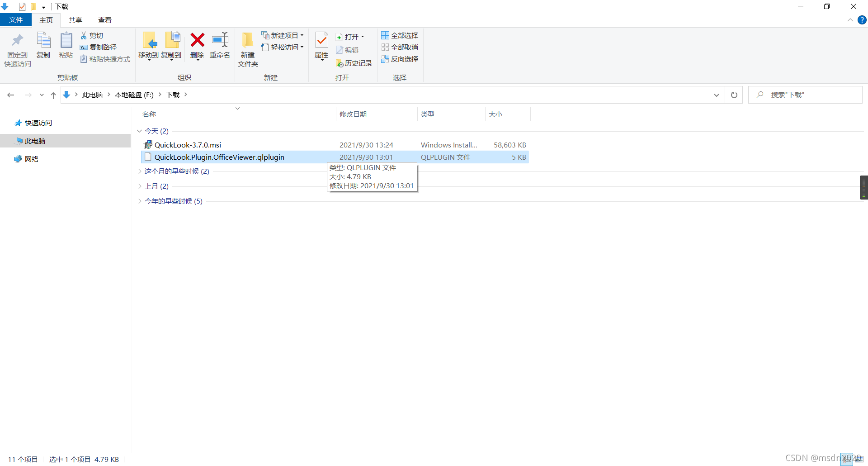Collapse the Today (今天) group
The image size is (868, 466).
139,131
